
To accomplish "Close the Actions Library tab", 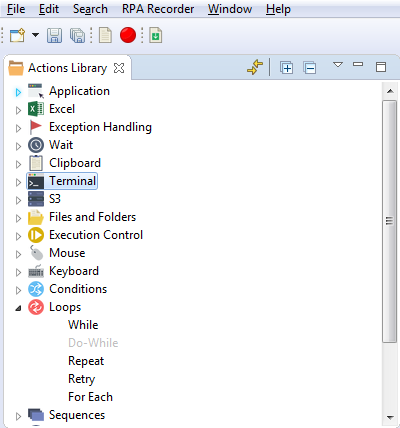I will coord(119,68).
